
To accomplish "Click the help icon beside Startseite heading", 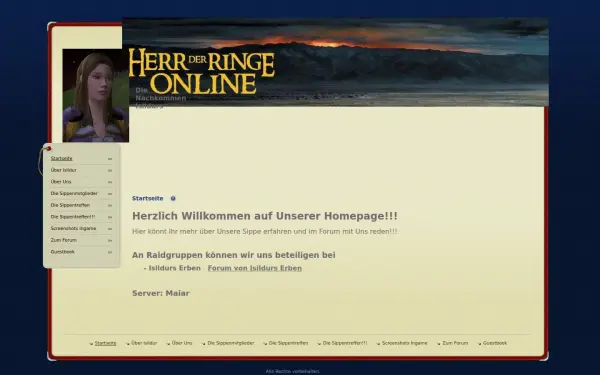I will tap(173, 198).
